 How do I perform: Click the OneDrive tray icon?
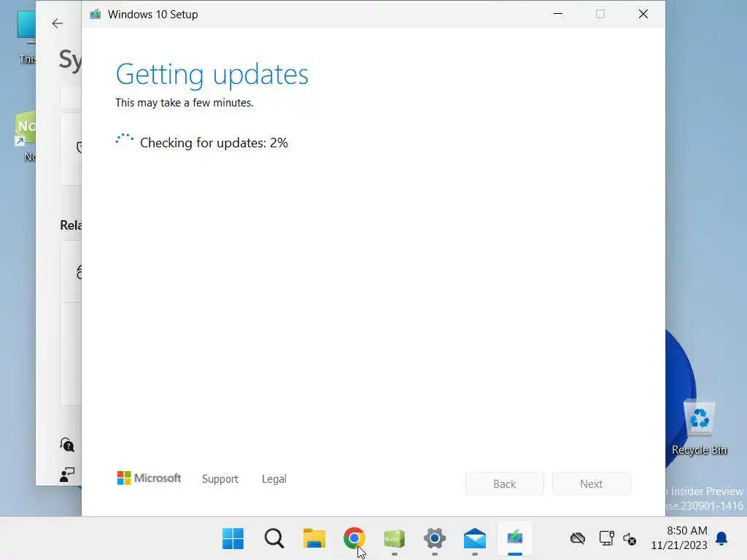(x=578, y=539)
